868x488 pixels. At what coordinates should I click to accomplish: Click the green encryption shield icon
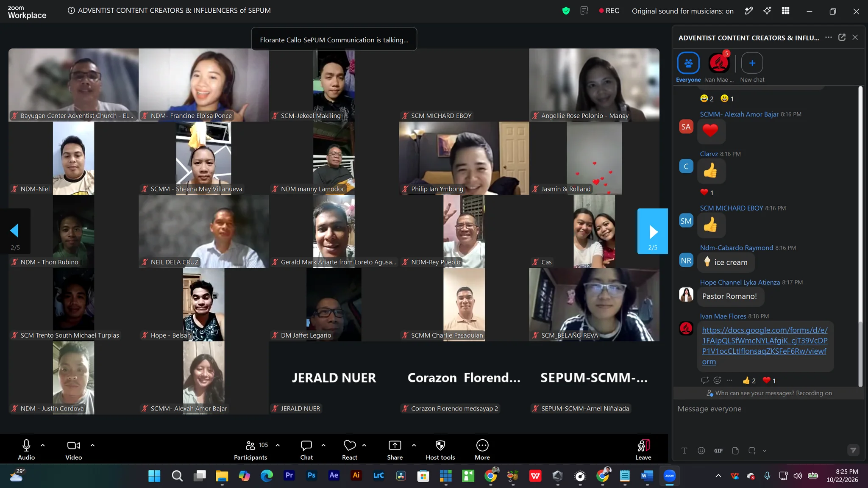coord(566,11)
